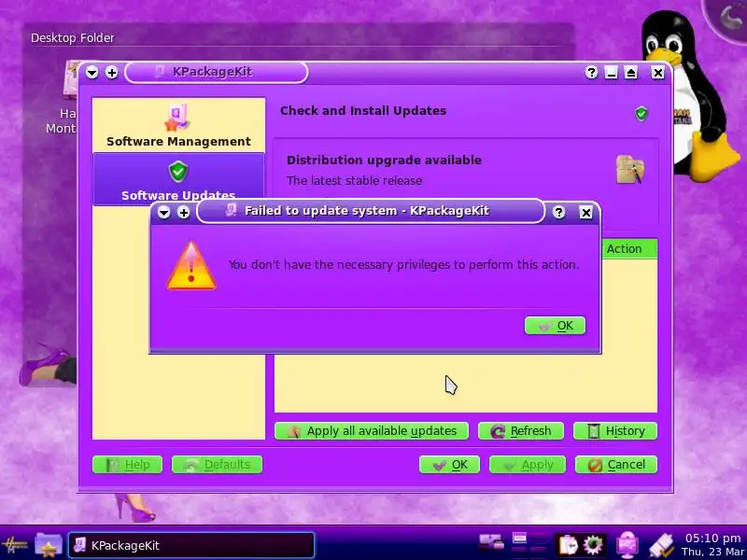Select Software Management in the sidebar
747x560 pixels.
[x=178, y=125]
